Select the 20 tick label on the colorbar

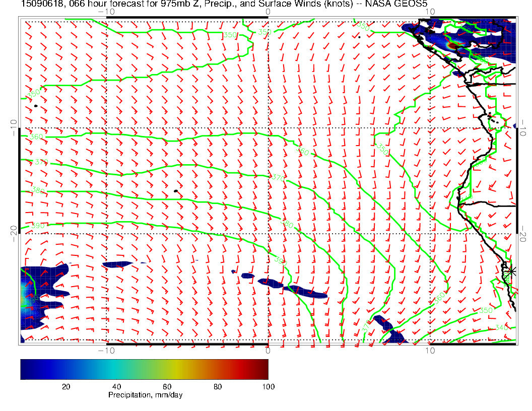(65, 386)
